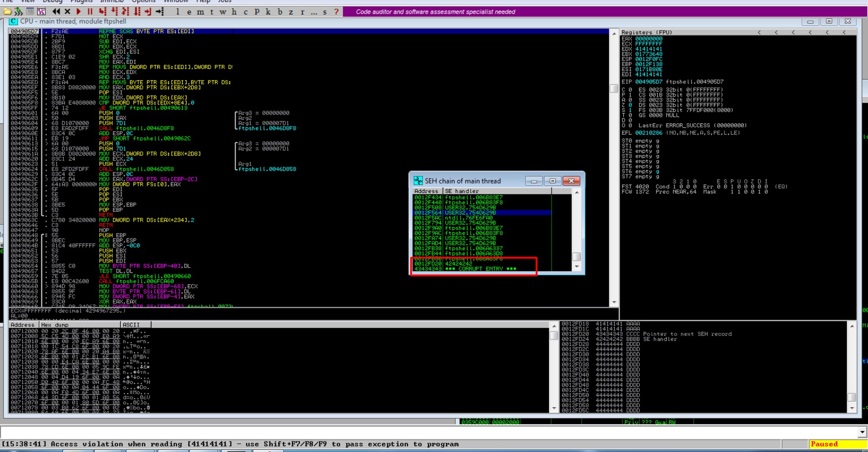Click the Step into toolbar icon
Screen dimensions: 868x452
102,11
